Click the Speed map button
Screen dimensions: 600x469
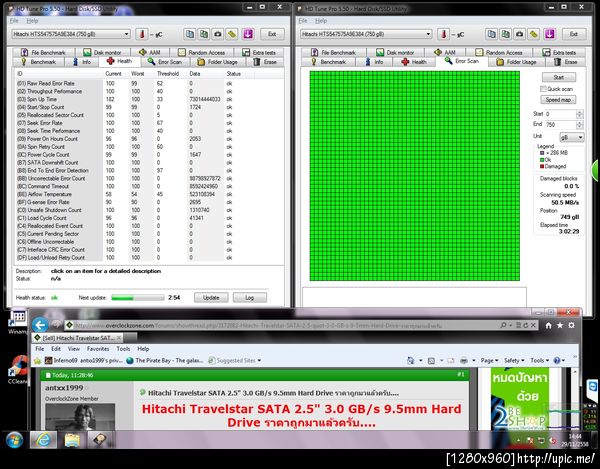558,100
